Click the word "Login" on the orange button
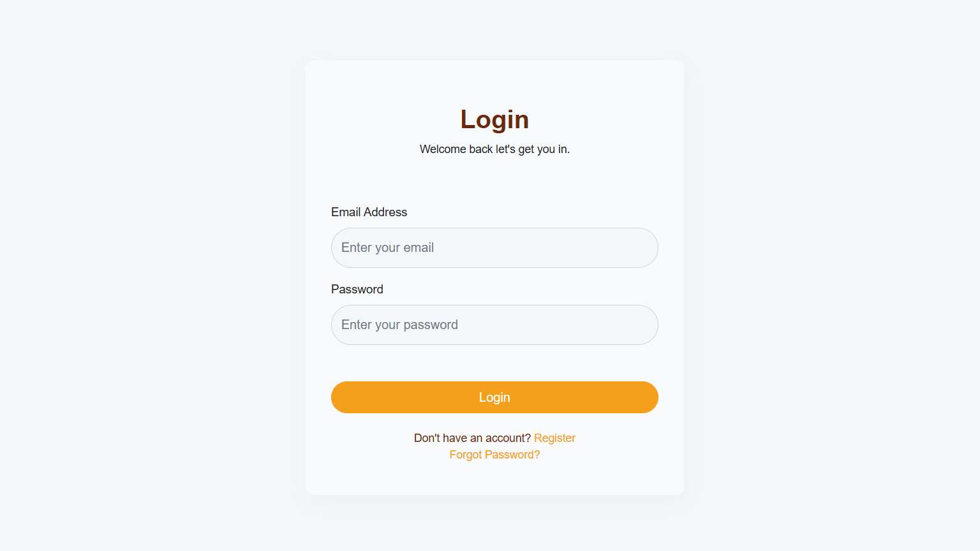The width and height of the screenshot is (980, 551). tap(494, 397)
